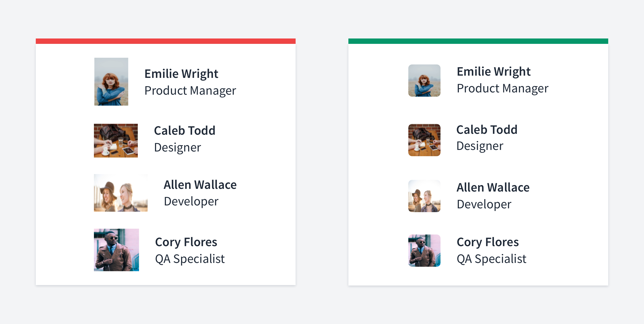
Task: Click Cory Flores's photo in left card
Action: pyautogui.click(x=117, y=250)
